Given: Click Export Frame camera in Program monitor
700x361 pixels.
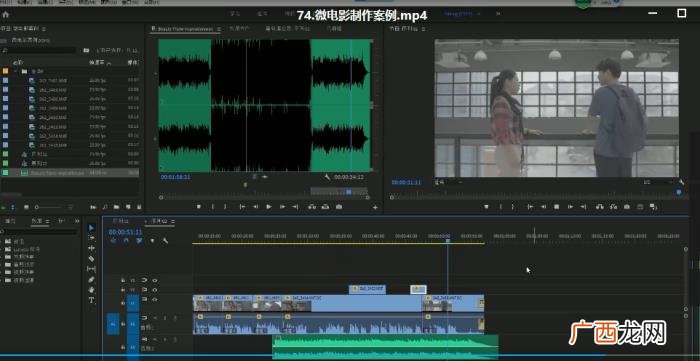Looking at the screenshot, I should [x=627, y=207].
